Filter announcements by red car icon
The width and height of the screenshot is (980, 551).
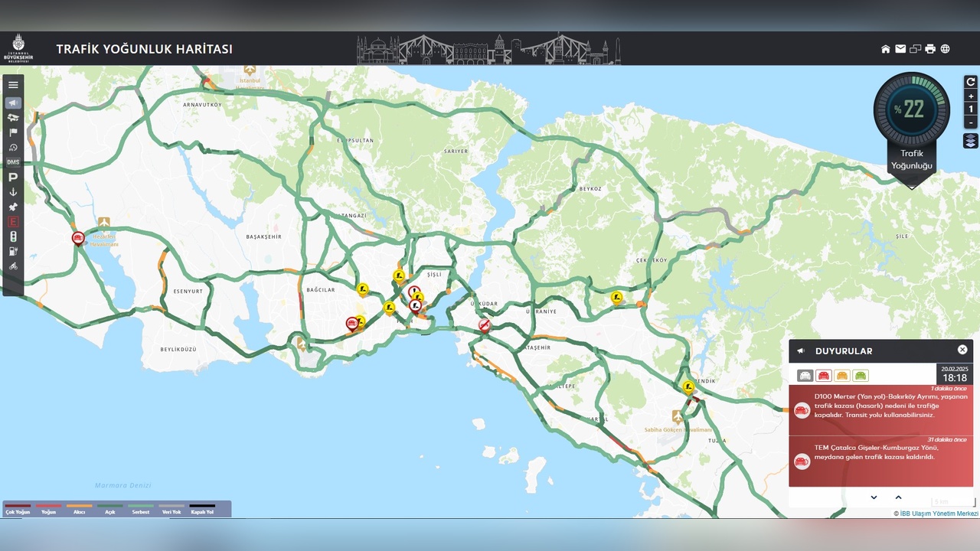(824, 376)
